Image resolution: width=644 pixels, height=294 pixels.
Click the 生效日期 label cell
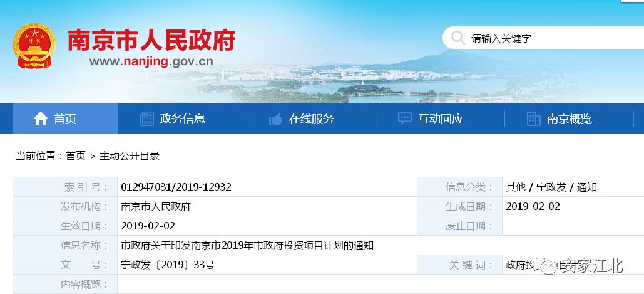[65, 226]
